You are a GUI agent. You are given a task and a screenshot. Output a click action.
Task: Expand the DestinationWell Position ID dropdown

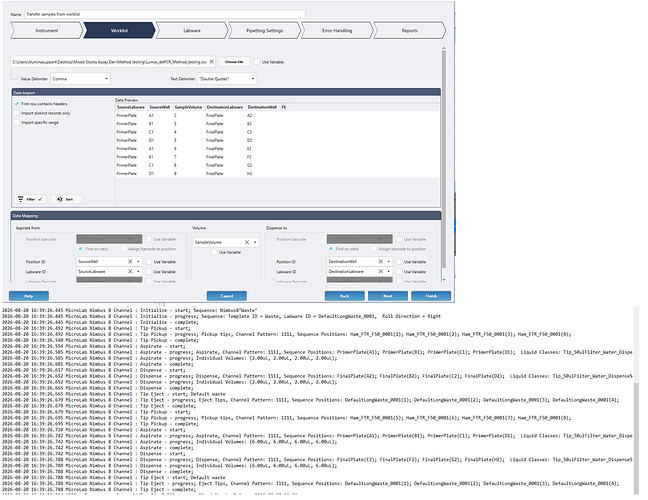point(388,262)
